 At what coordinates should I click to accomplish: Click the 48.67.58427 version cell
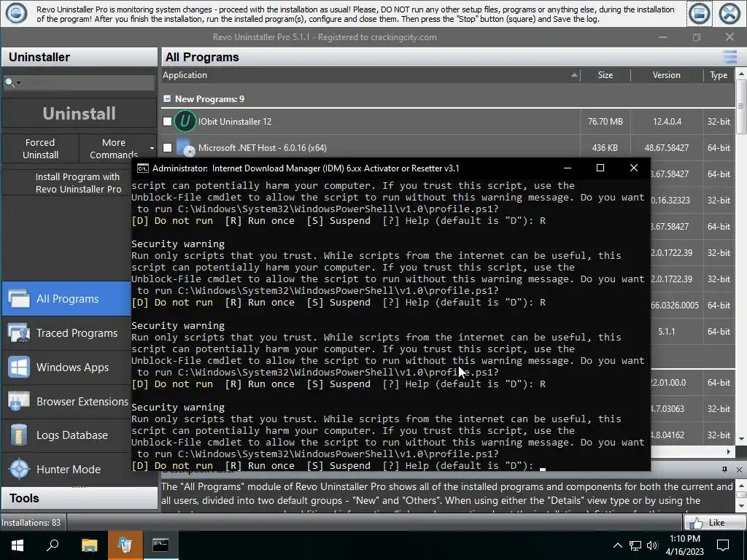(x=667, y=147)
